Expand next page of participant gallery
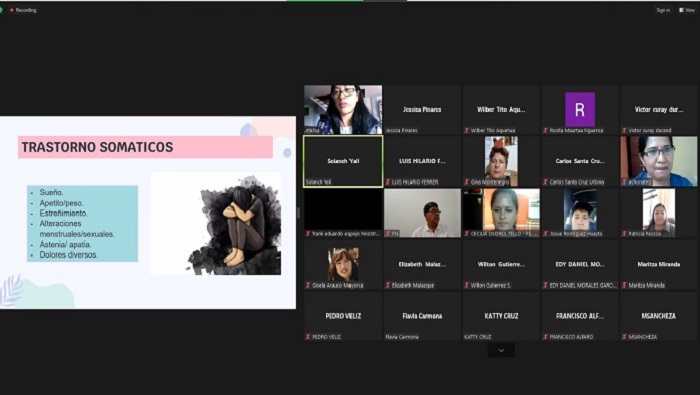This screenshot has width=700, height=395. pos(501,350)
